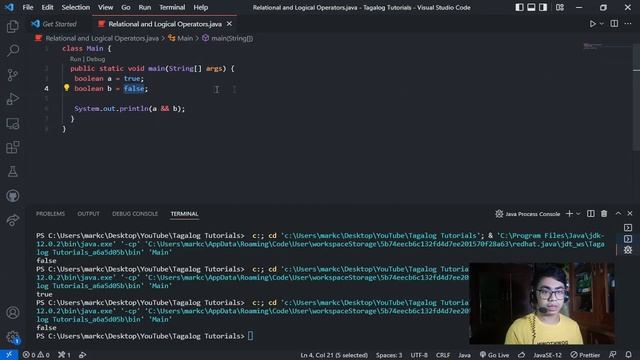
Task: Place cursor at terminal prompt input
Action: pyautogui.click(x=250, y=336)
